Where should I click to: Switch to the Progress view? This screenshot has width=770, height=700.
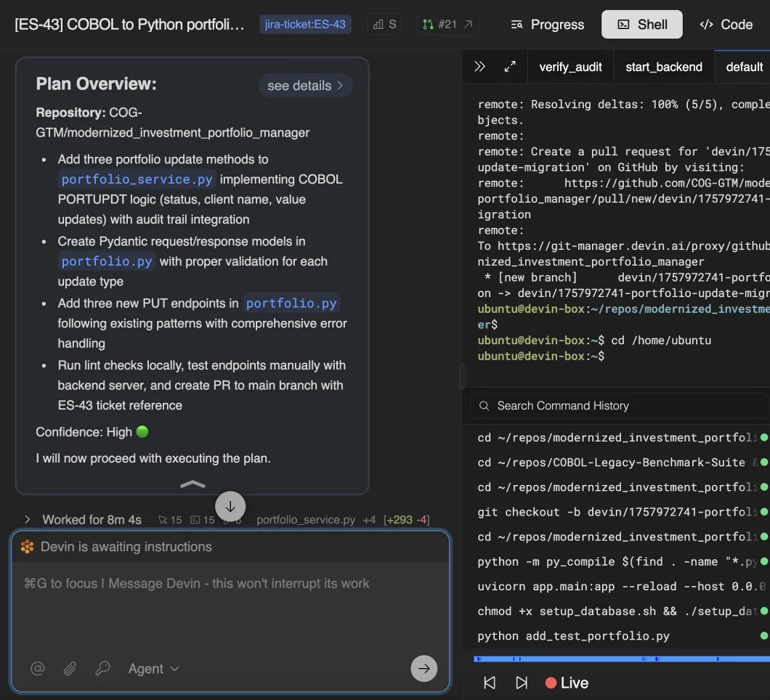click(x=547, y=24)
